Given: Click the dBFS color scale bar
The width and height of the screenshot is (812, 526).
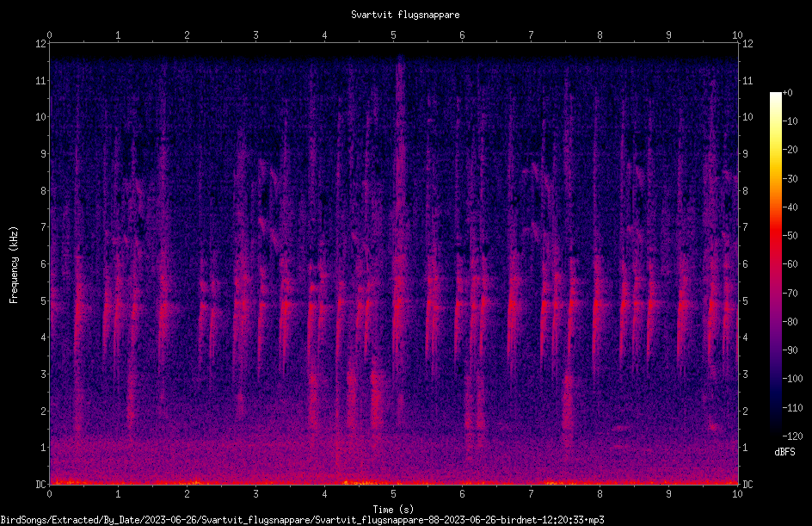Looking at the screenshot, I should point(775,264).
